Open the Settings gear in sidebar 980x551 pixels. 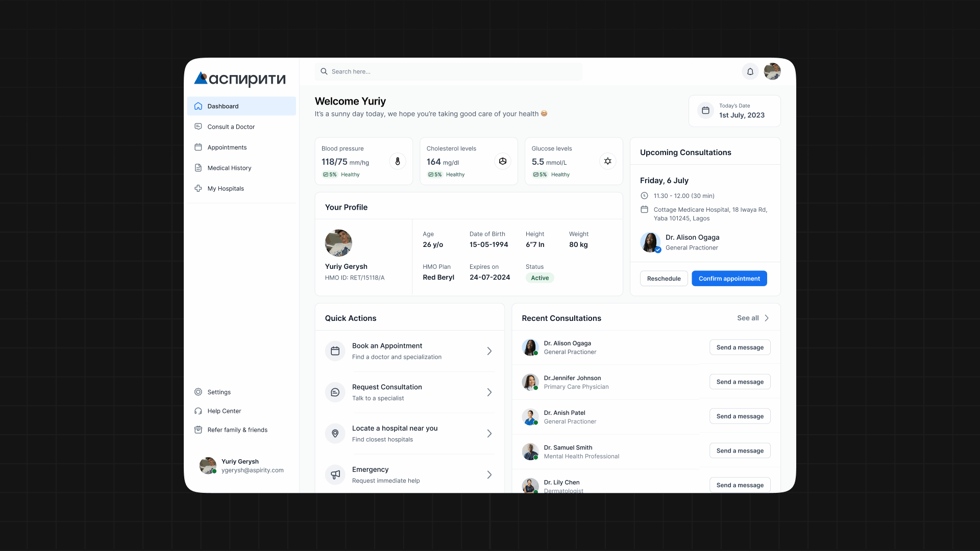(x=198, y=392)
